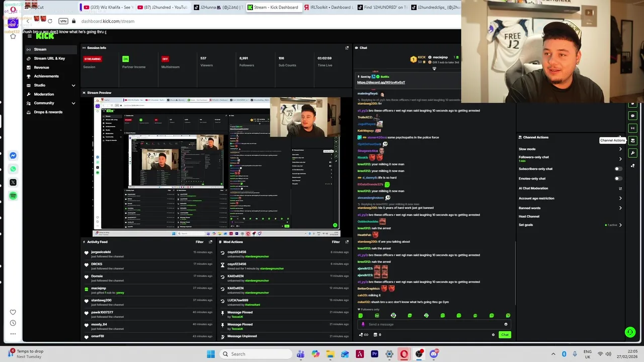Open Premiere Pro from taskbar
Viewport: 644px width, 362px height.
click(374, 354)
